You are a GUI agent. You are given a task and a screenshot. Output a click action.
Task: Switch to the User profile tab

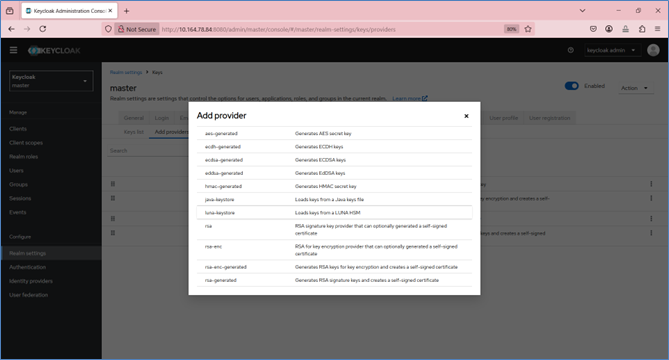(x=503, y=118)
